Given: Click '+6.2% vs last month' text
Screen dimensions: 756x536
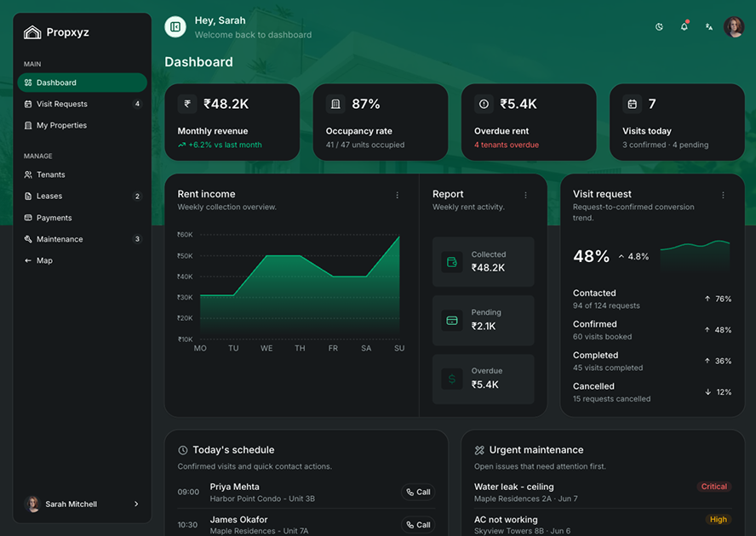Looking at the screenshot, I should [x=225, y=145].
